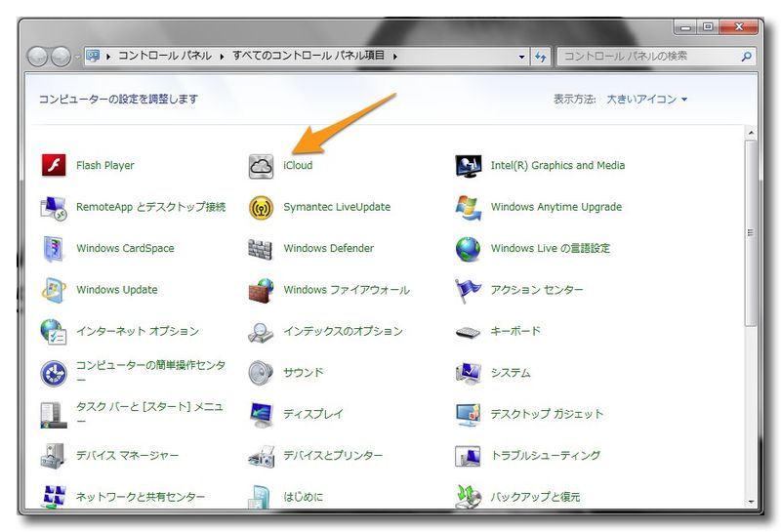
Task: Open the Symantec LiveUpdate icon
Action: click(x=261, y=207)
